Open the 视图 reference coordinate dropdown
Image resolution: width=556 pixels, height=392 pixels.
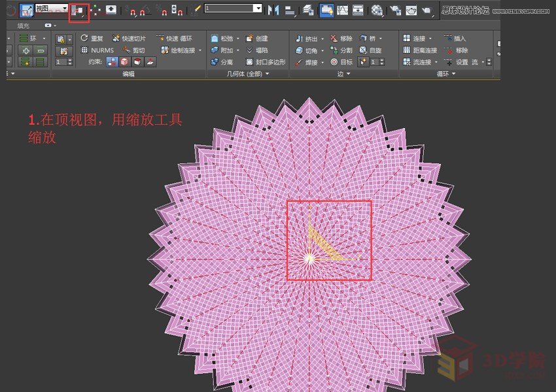click(x=52, y=8)
